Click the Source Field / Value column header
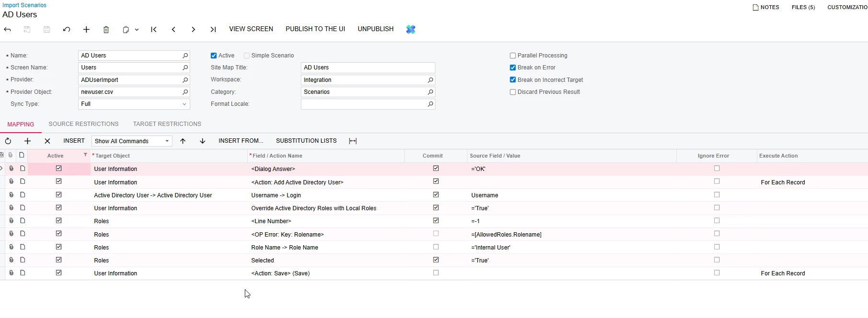The height and width of the screenshot is (318, 868). (x=571, y=156)
